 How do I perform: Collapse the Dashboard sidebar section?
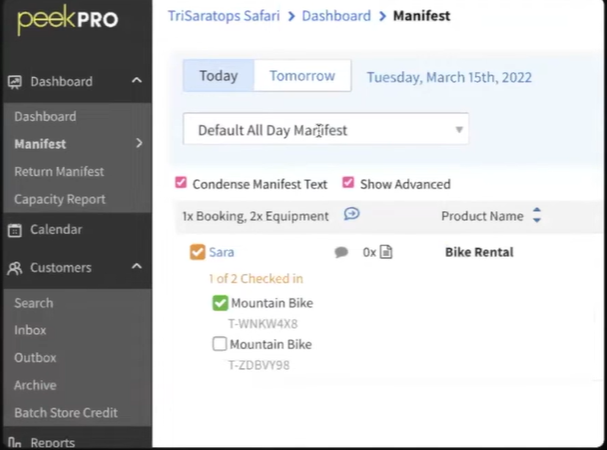click(x=136, y=81)
